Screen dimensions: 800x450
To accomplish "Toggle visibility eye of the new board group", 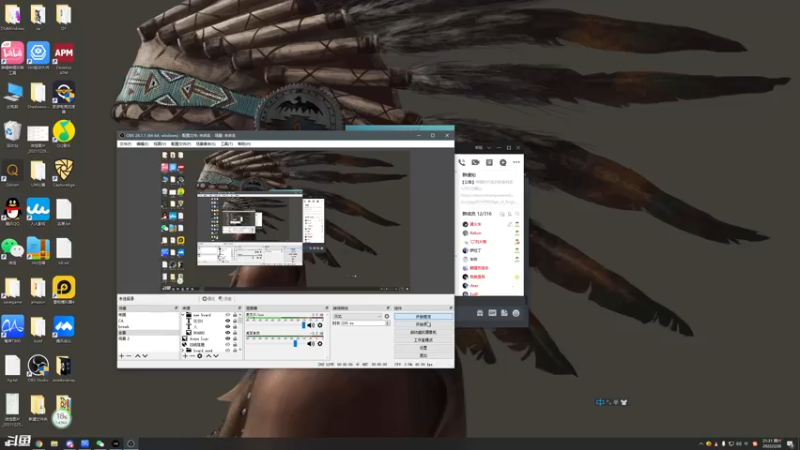I will [x=228, y=315].
